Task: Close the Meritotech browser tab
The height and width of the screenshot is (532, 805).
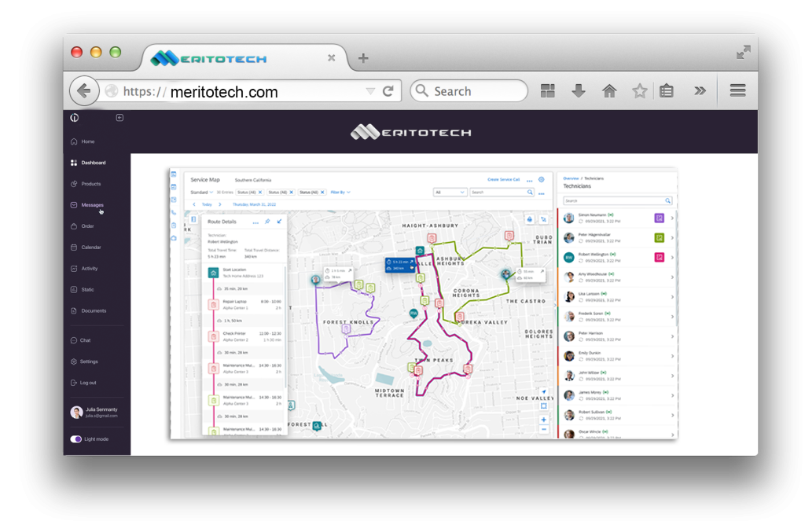Action: pos(332,58)
